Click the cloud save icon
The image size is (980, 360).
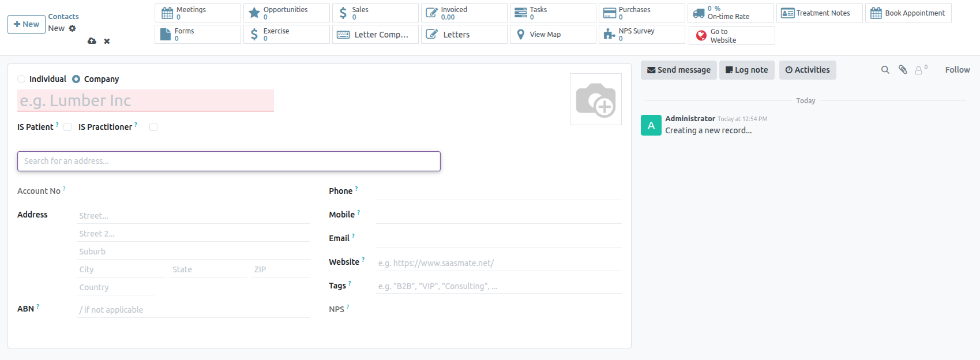point(92,41)
